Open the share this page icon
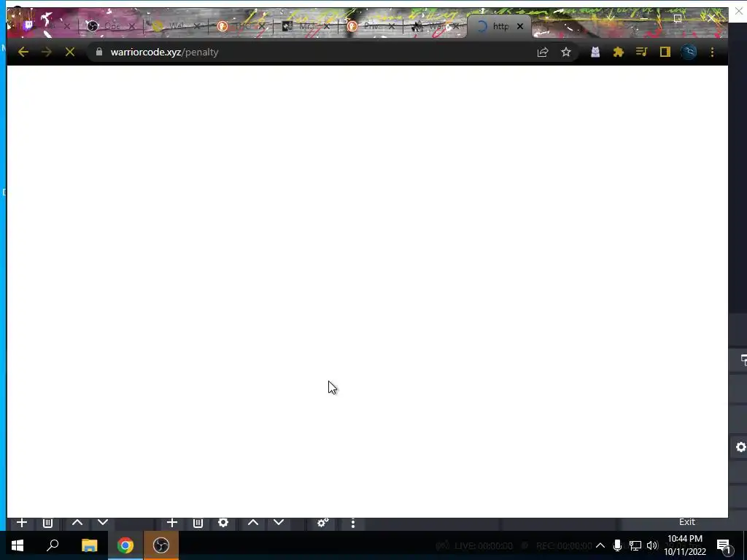Image resolution: width=747 pixels, height=560 pixels. pyautogui.click(x=543, y=52)
